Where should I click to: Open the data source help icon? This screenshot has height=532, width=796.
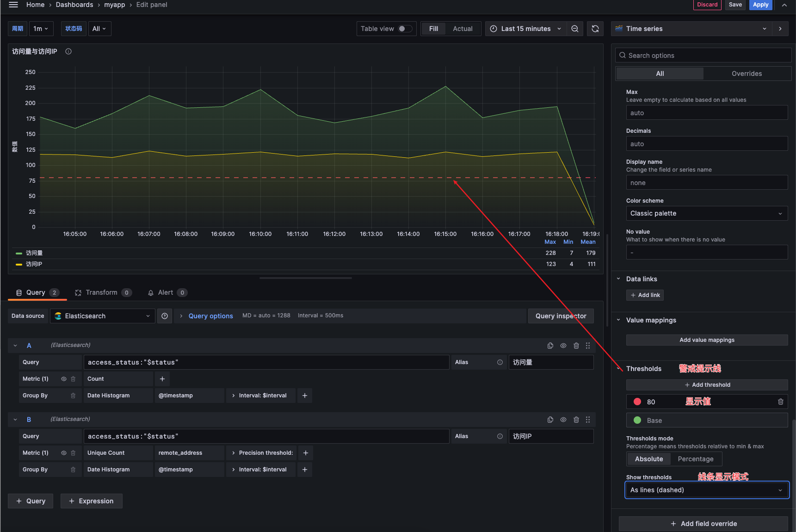(165, 316)
